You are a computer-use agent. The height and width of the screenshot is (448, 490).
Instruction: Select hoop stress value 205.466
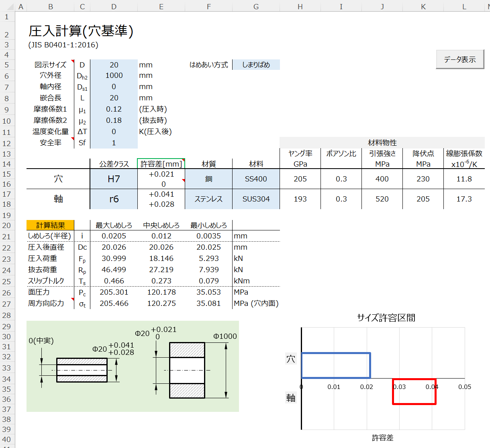(114, 303)
